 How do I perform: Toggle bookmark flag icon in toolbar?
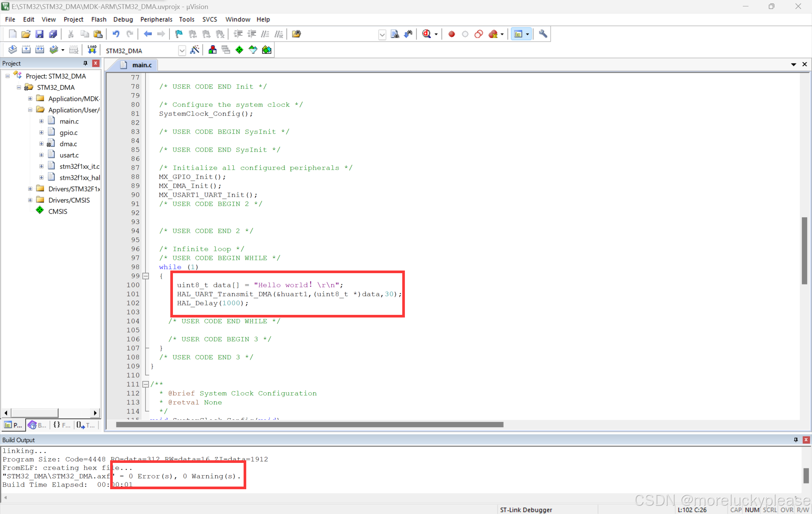[179, 34]
